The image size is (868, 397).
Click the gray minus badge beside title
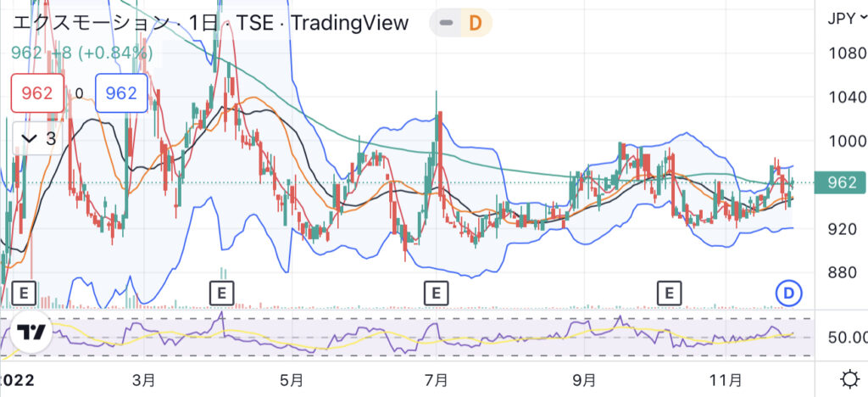coord(447,23)
